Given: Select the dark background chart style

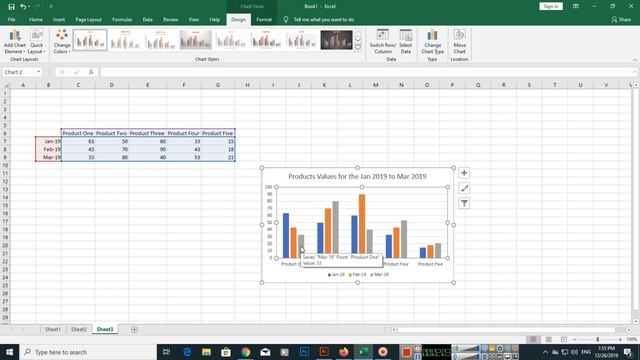Looking at the screenshot, I should 336,40.
